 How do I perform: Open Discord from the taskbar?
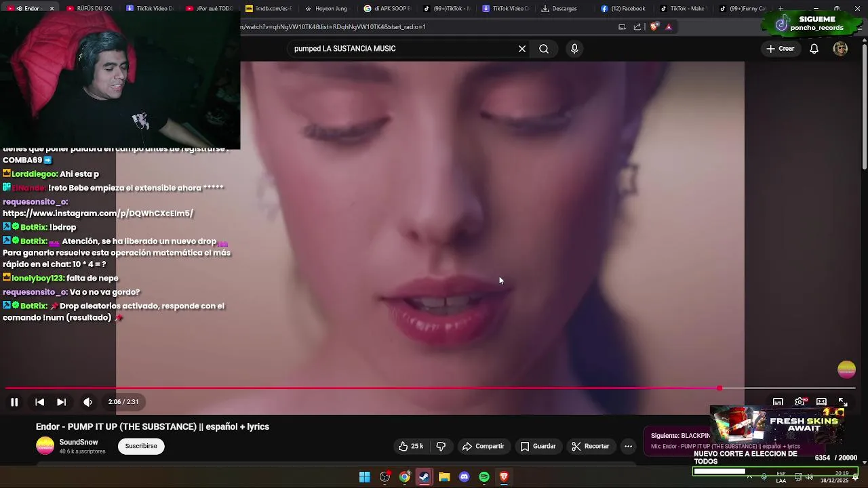[x=464, y=477]
